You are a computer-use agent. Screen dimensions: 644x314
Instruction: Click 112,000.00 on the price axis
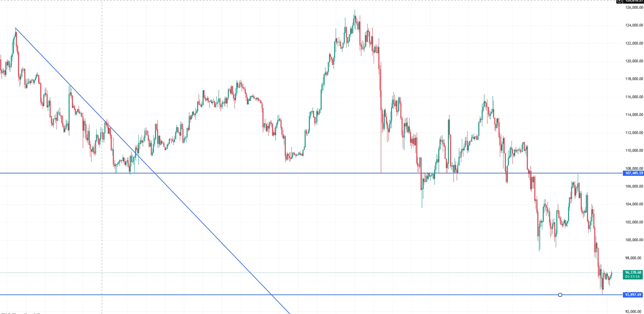(634, 133)
